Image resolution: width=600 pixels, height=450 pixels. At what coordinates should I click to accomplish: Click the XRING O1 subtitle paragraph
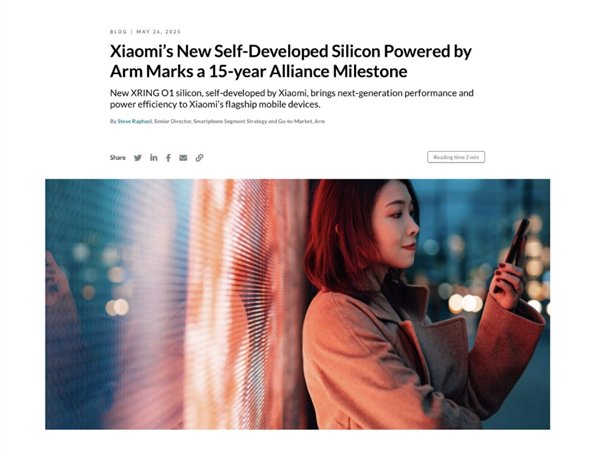292,99
